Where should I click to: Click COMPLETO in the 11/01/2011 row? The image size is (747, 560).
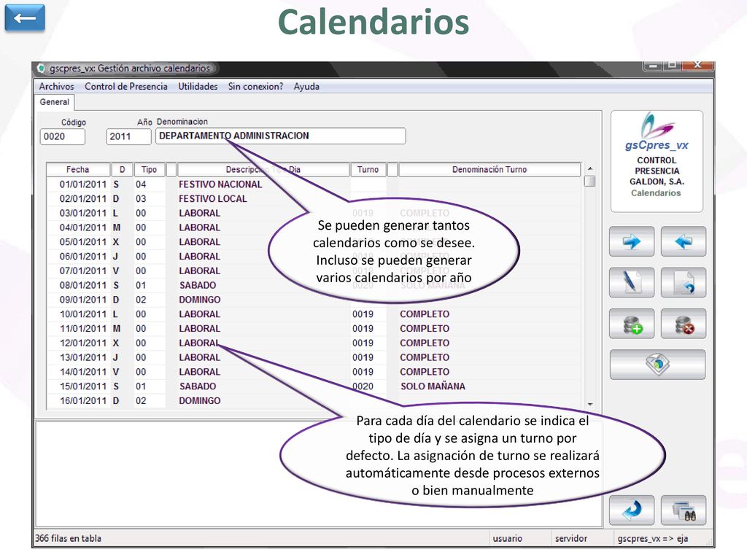pyautogui.click(x=425, y=329)
